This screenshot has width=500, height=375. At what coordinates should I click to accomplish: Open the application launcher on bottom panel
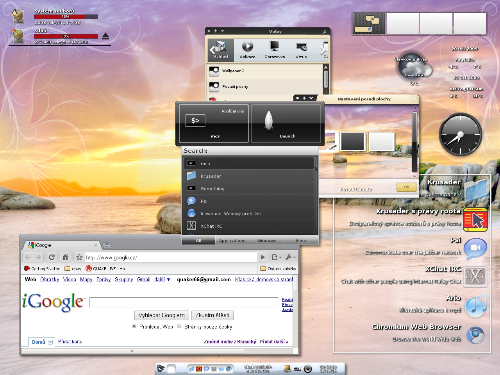[161, 368]
